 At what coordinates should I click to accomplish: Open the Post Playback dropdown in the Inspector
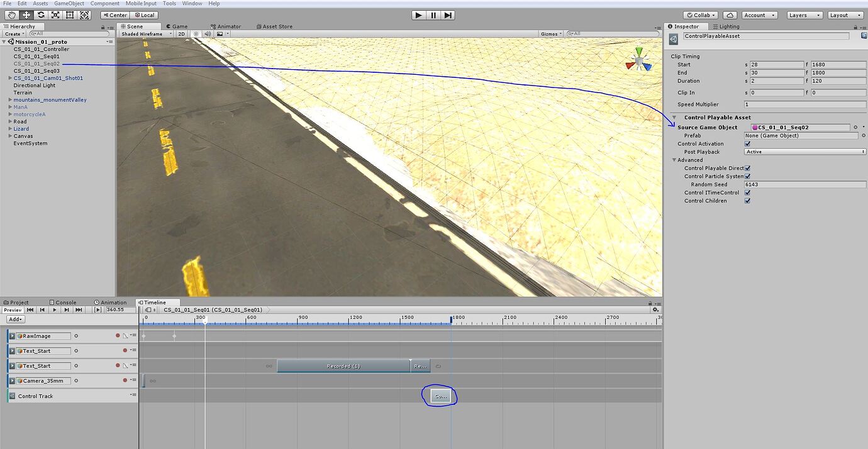click(x=805, y=152)
